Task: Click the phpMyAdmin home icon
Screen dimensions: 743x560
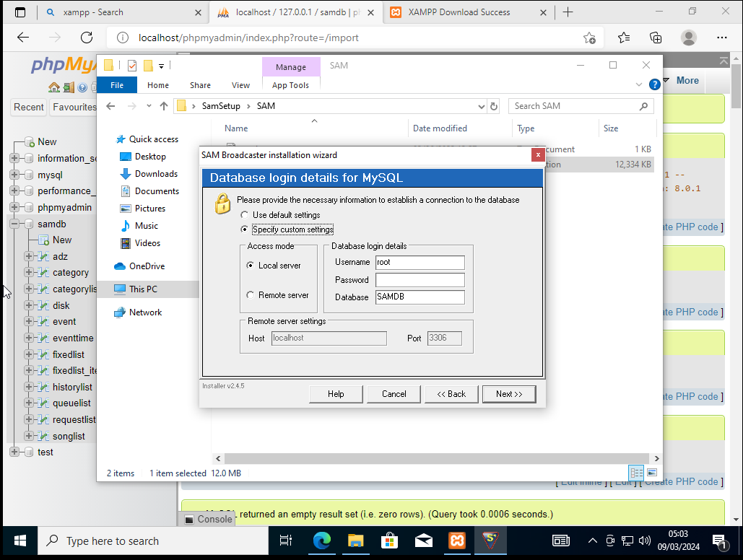Action: (x=54, y=87)
